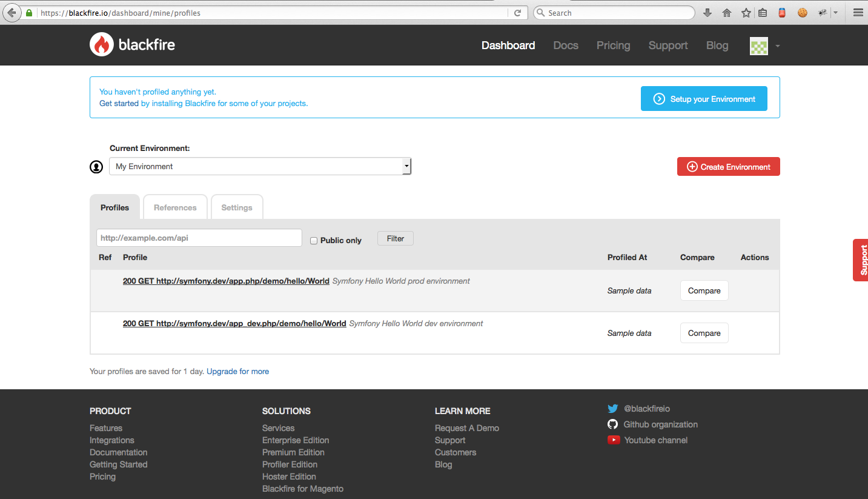This screenshot has height=499, width=868.
Task: Open Features in the footer Product list
Action: (x=106, y=428)
